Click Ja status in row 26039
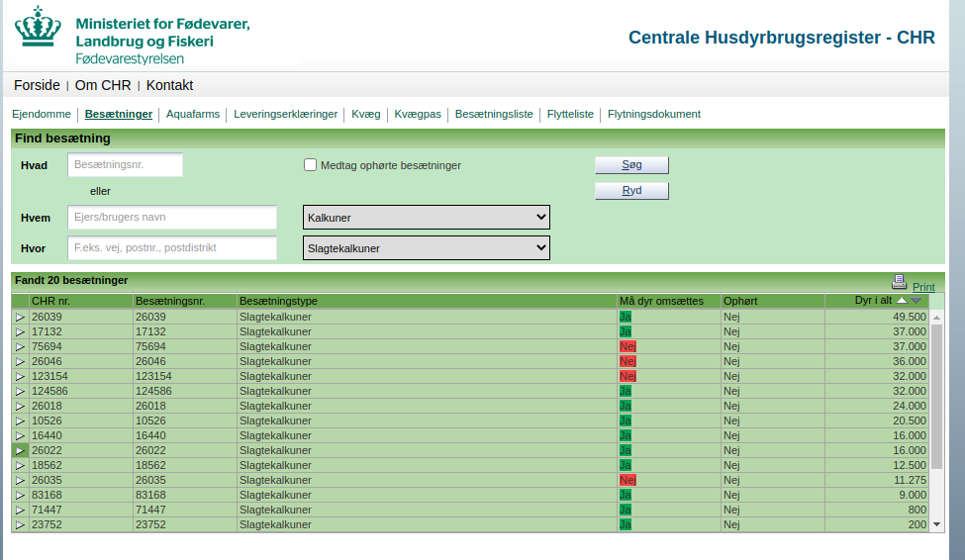The image size is (965, 560). point(626,317)
